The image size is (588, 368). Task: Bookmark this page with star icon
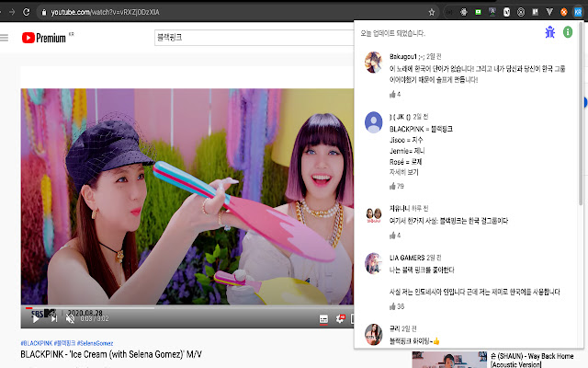[432, 12]
